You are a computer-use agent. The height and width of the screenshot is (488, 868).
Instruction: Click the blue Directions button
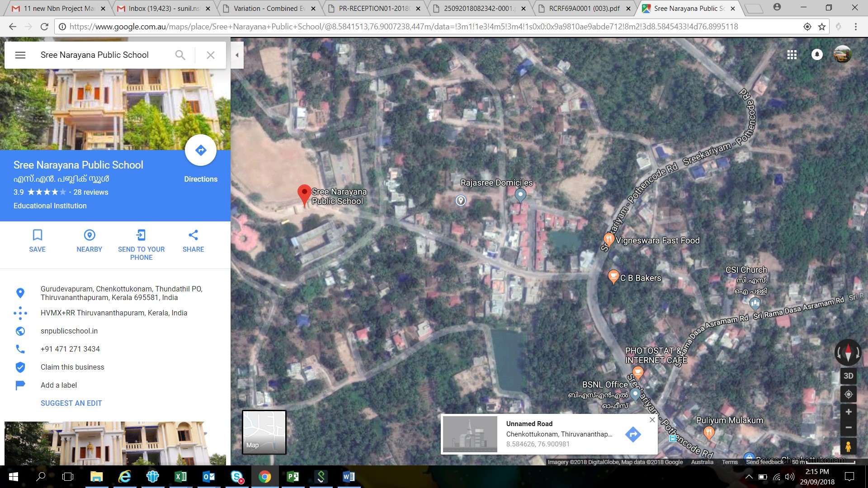(201, 150)
